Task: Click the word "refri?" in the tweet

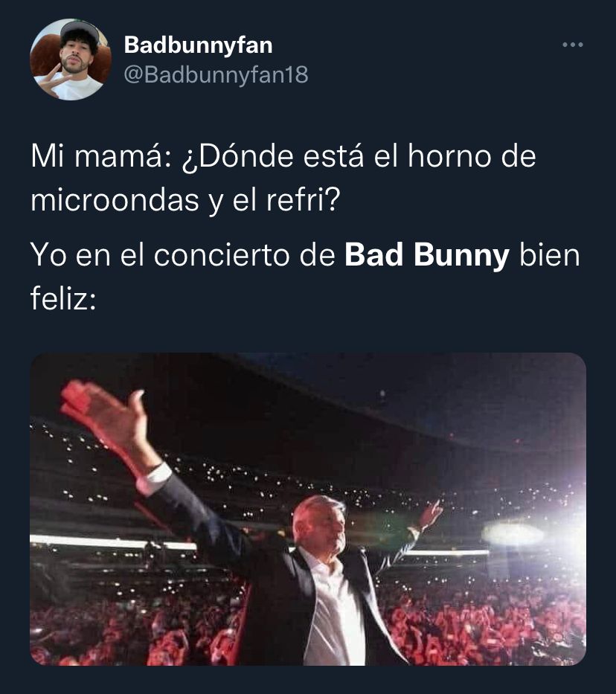Action: point(303,200)
